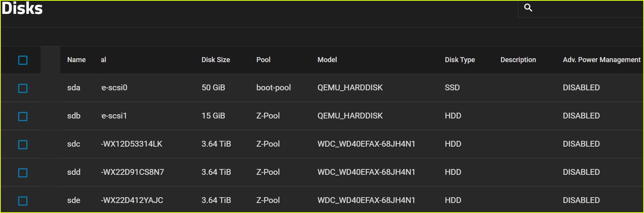
Task: Click the Model column header
Action: (327, 60)
